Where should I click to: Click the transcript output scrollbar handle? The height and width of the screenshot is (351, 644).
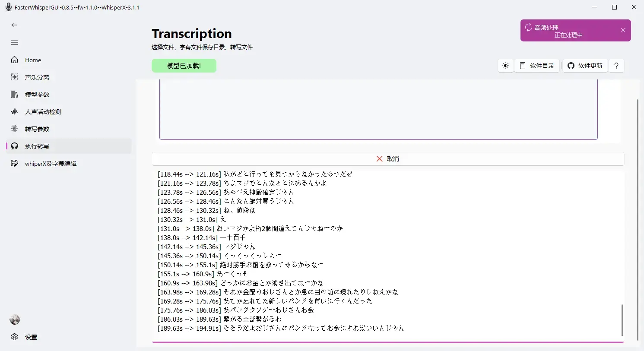pyautogui.click(x=622, y=319)
